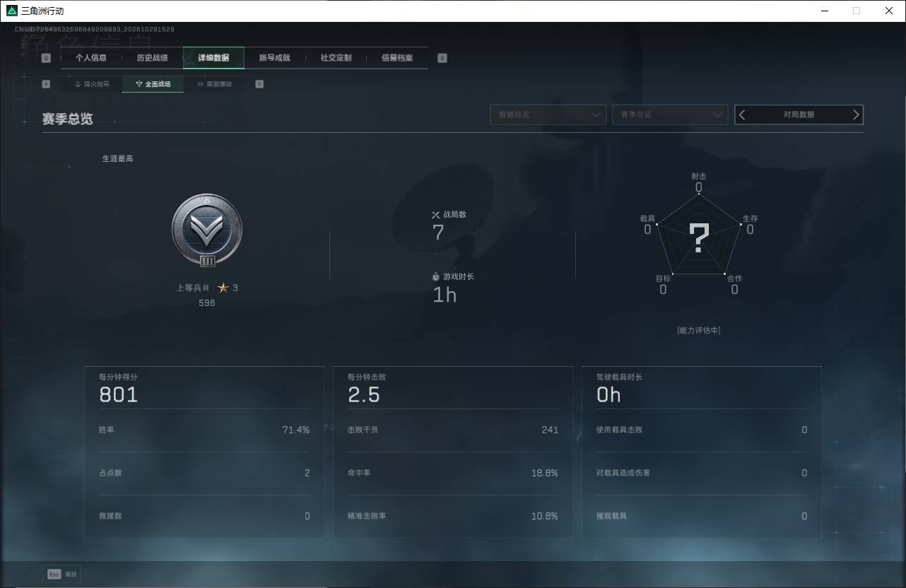Click the crossed-swords 战局数 icon
Image resolution: width=906 pixels, height=588 pixels.
pos(435,215)
